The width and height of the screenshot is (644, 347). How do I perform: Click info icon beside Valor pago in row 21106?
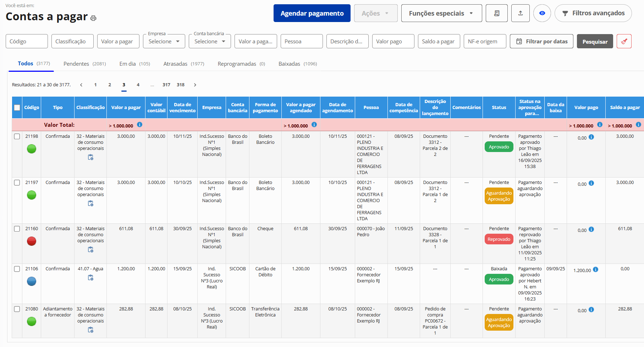click(x=595, y=270)
